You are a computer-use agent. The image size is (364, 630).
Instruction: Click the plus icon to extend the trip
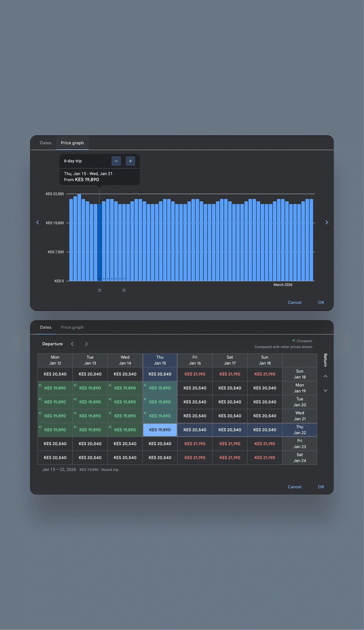click(x=130, y=161)
